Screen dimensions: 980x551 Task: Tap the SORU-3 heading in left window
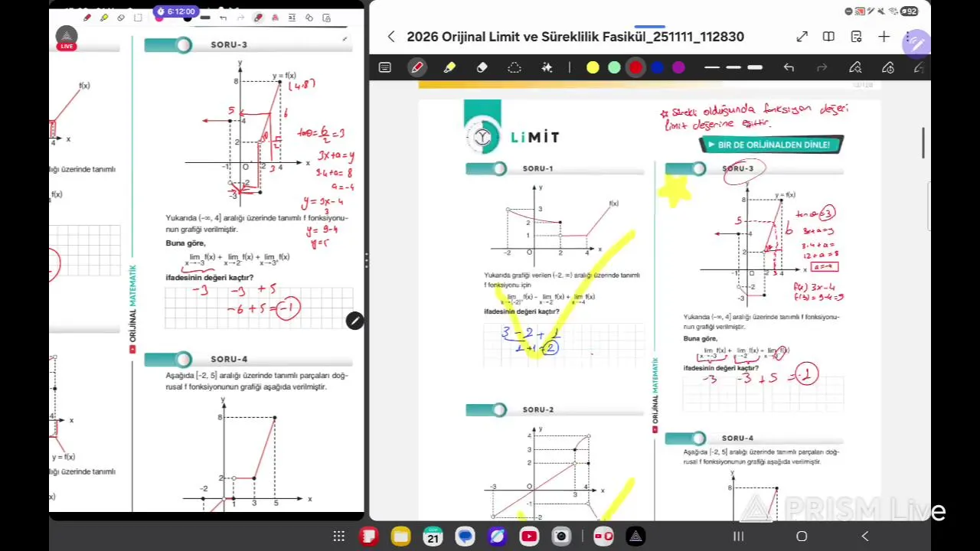[x=229, y=45]
